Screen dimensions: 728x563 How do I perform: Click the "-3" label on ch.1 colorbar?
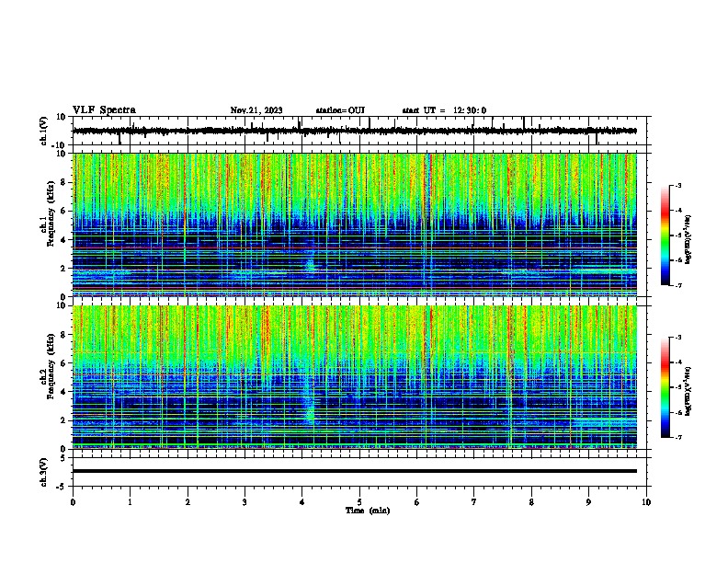pyautogui.click(x=677, y=186)
